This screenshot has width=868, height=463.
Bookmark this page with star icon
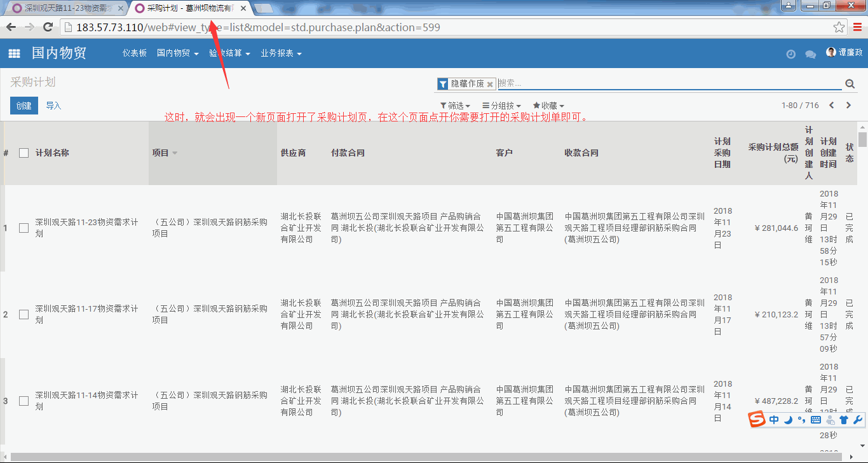[839, 27]
